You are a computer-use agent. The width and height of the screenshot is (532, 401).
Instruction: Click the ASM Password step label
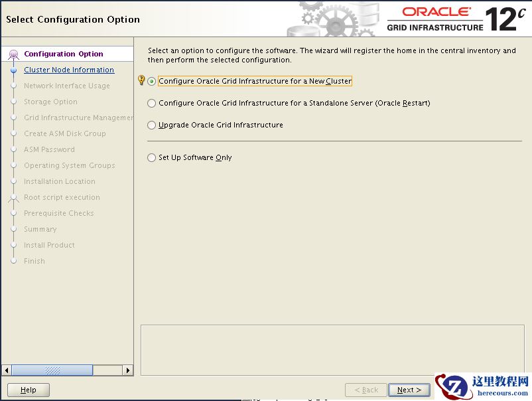(49, 149)
